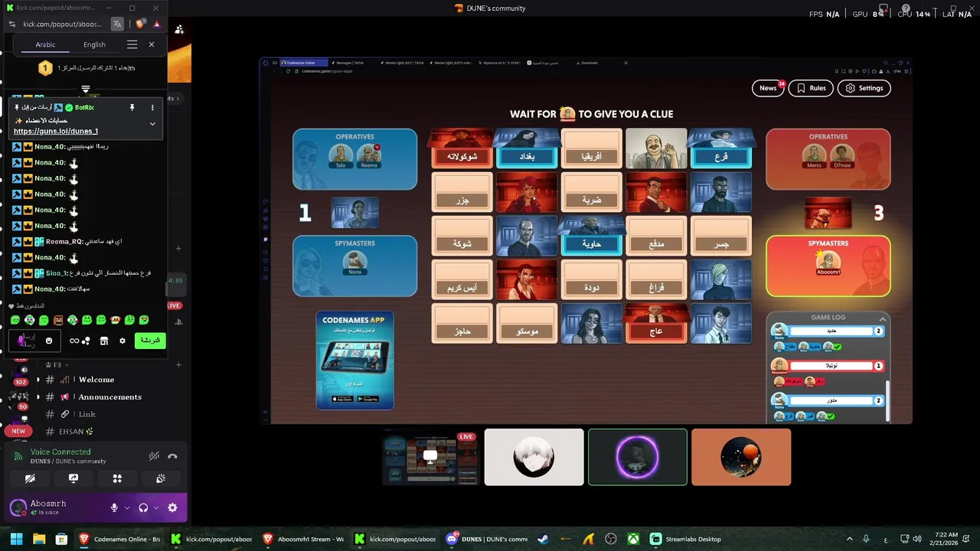The width and height of the screenshot is (980, 551).
Task: Select the Arabic tab in translate popup
Action: 45,44
